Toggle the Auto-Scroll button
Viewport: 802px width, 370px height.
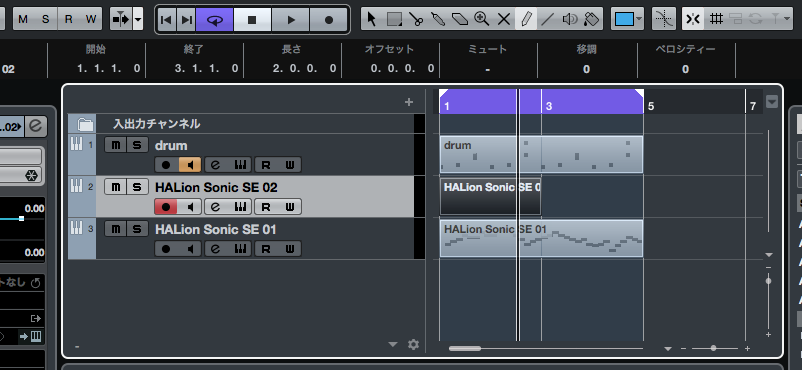click(121, 19)
